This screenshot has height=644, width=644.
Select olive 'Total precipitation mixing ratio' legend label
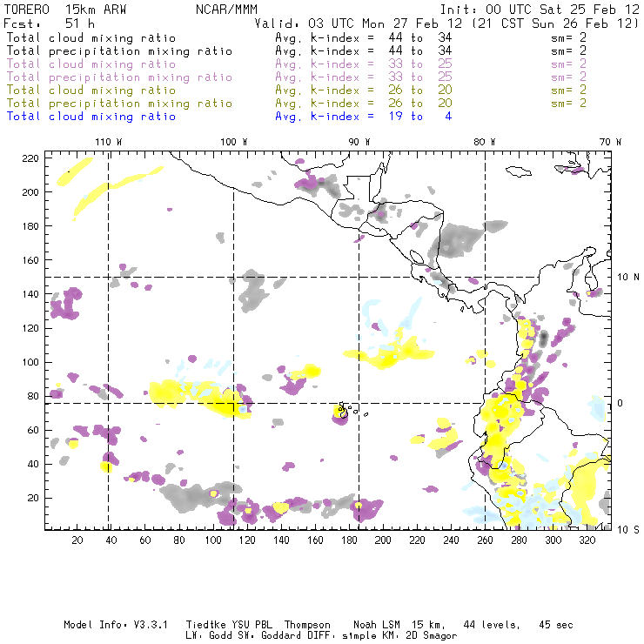(x=119, y=103)
